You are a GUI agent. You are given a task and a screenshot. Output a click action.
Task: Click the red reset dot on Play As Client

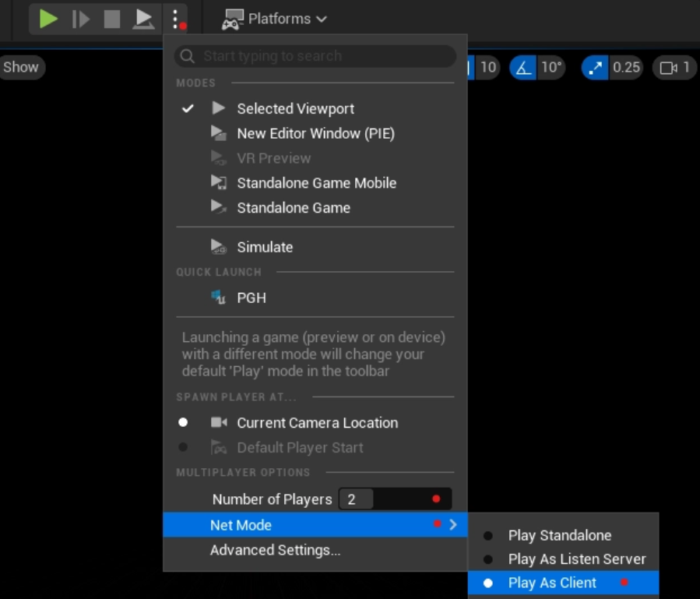click(x=624, y=582)
